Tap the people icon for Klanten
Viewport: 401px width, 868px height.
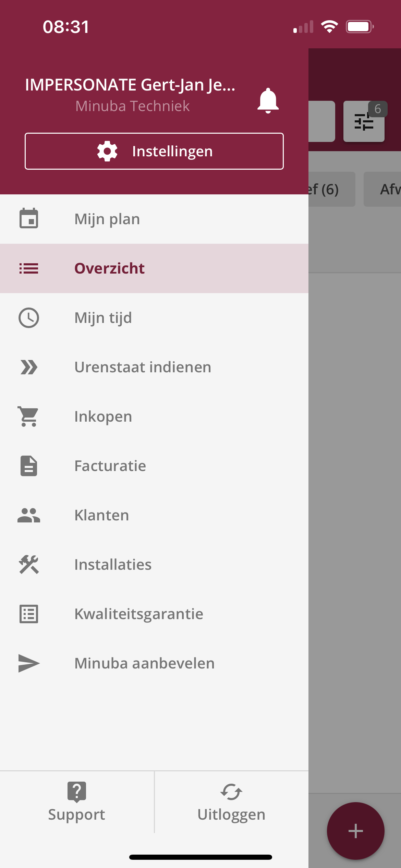click(29, 515)
